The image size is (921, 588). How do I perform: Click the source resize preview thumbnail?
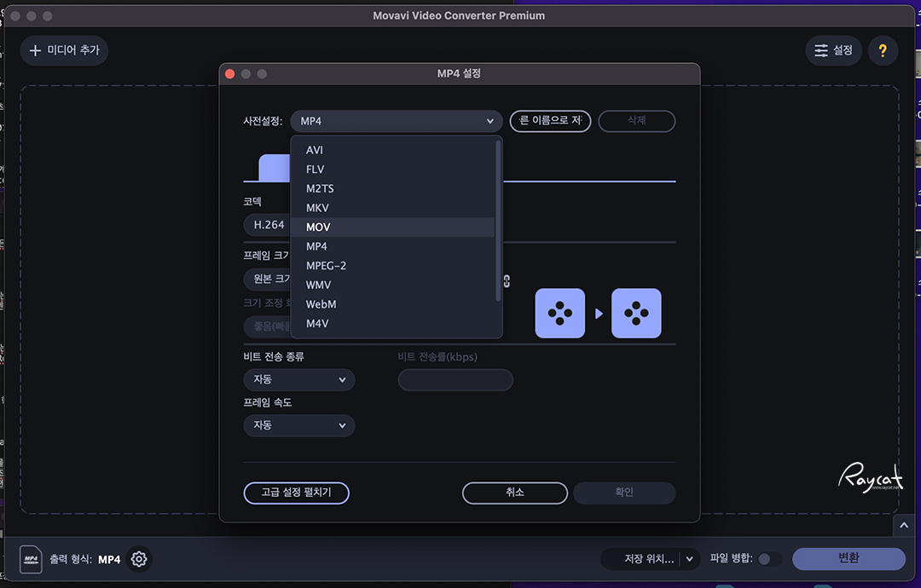[559, 314]
